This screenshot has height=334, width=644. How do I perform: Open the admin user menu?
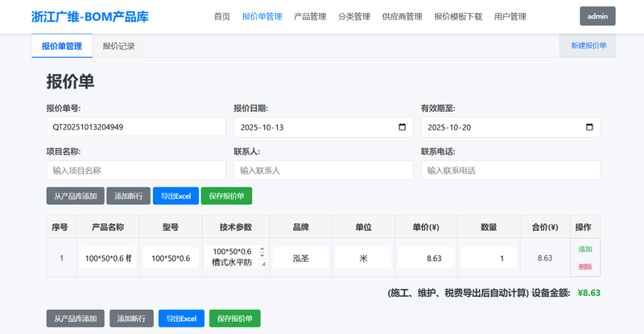tap(597, 16)
